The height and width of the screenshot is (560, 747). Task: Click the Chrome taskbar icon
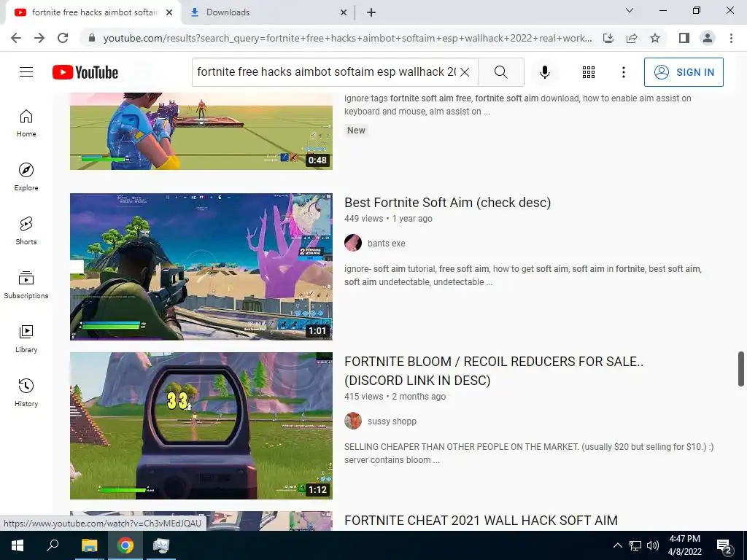(x=125, y=545)
